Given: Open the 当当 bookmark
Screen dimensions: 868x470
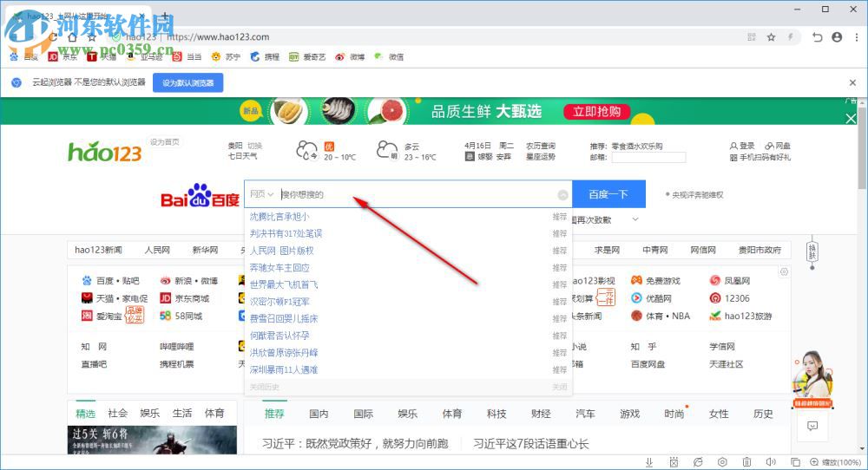Looking at the screenshot, I should (x=187, y=56).
